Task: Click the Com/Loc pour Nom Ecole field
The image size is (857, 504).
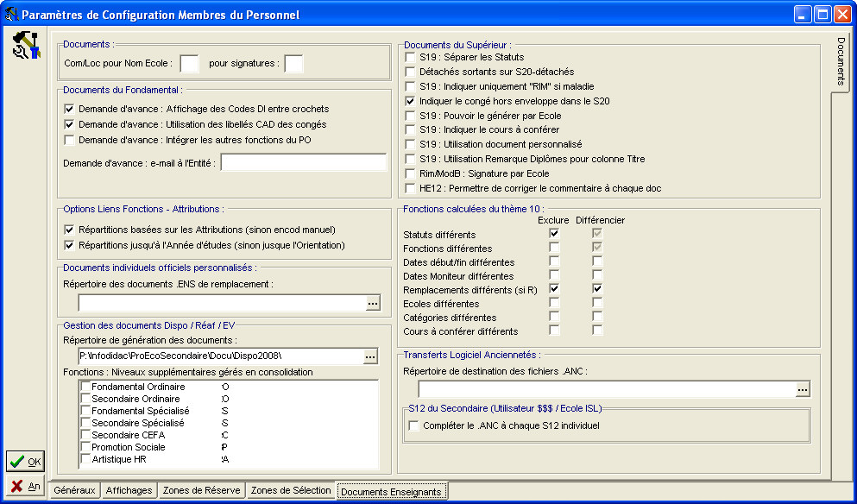Action: tap(189, 63)
